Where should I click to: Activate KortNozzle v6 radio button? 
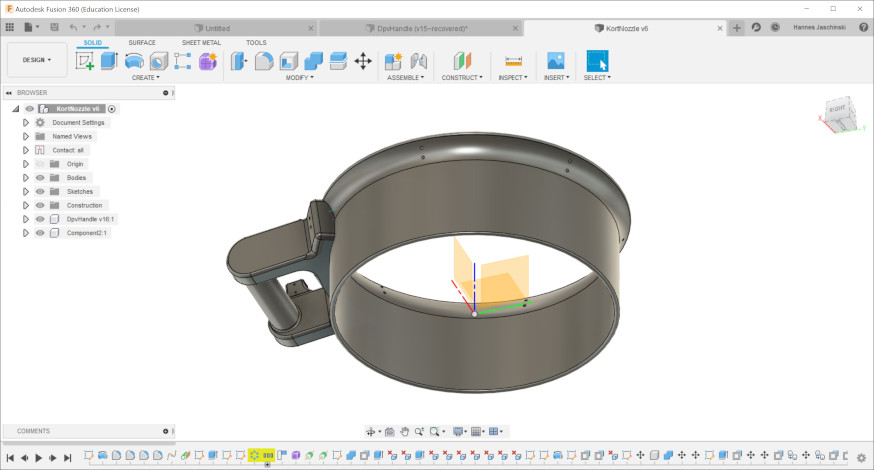111,109
